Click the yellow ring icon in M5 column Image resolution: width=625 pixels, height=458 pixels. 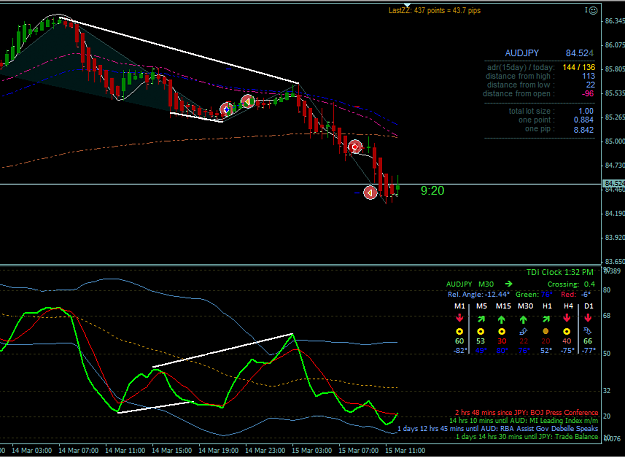[481, 331]
